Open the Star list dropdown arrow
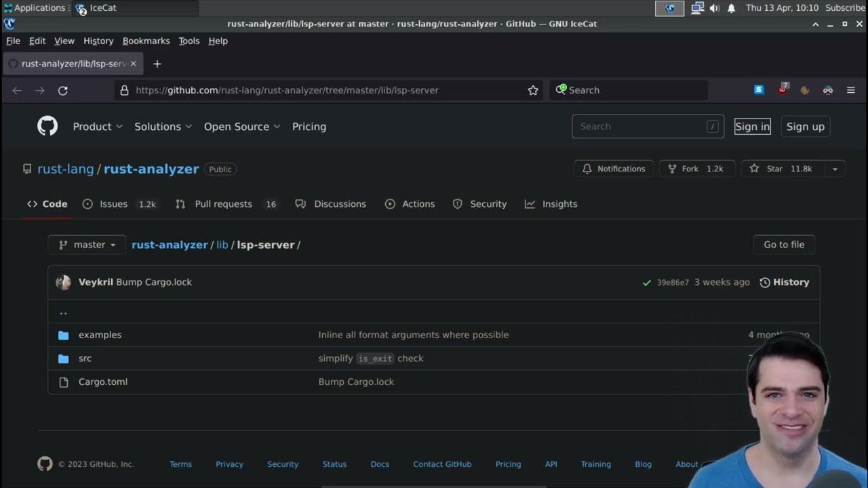The height and width of the screenshot is (488, 868). pos(835,169)
